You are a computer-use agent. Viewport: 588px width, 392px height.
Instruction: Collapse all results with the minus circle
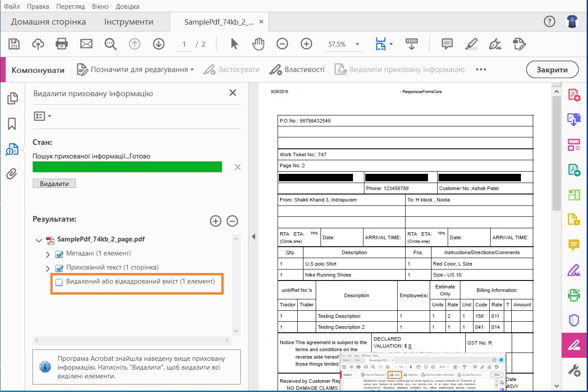tap(232, 221)
